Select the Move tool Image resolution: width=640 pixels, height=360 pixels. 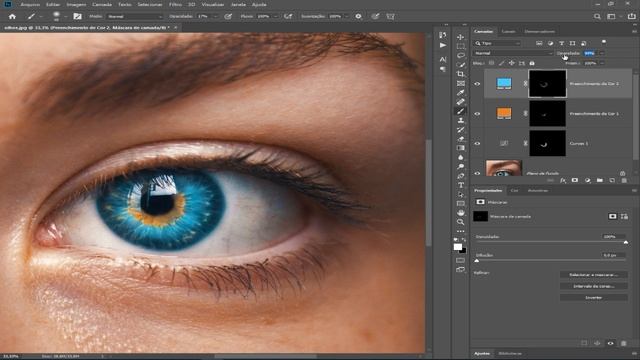pyautogui.click(x=460, y=37)
